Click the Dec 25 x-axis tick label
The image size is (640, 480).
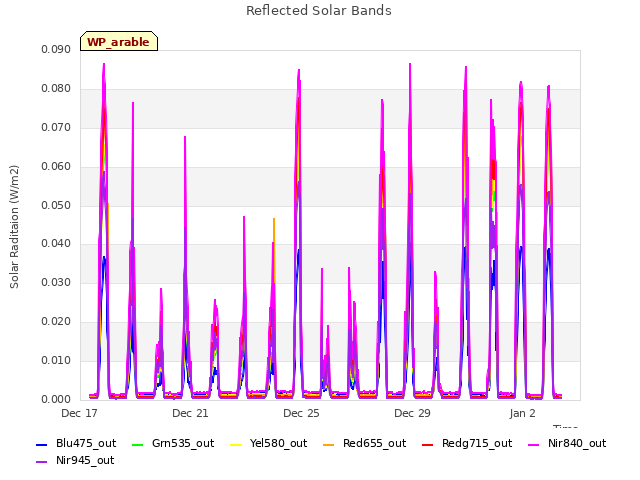pyautogui.click(x=301, y=413)
